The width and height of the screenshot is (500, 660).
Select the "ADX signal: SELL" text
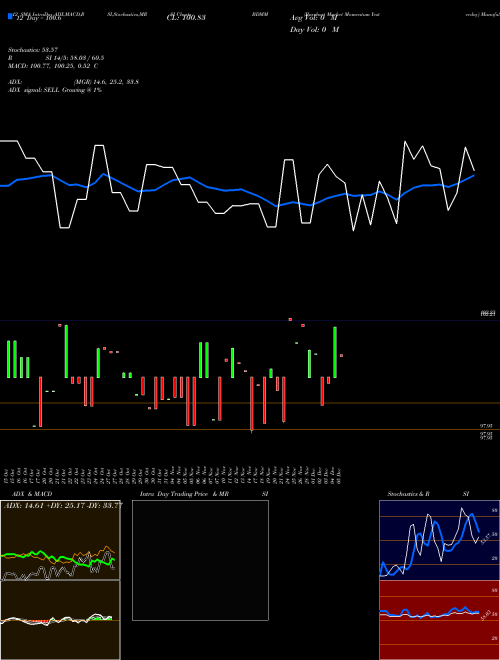click(34, 90)
